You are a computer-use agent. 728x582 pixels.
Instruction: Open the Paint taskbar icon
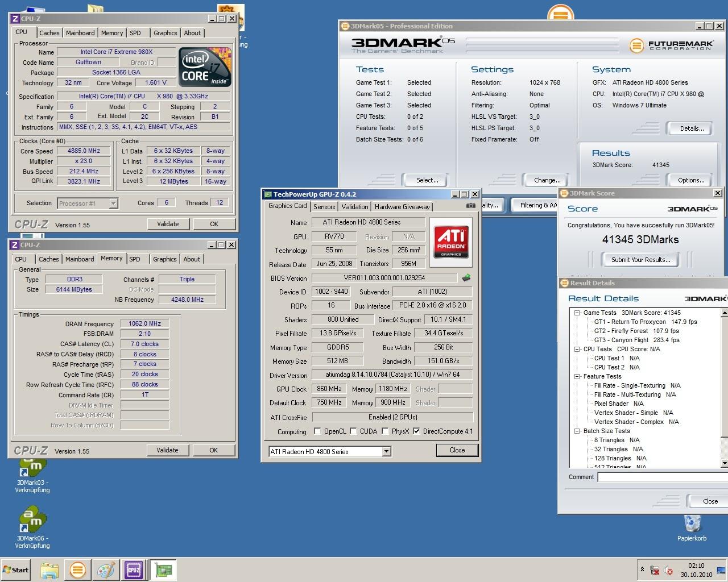(x=105, y=570)
